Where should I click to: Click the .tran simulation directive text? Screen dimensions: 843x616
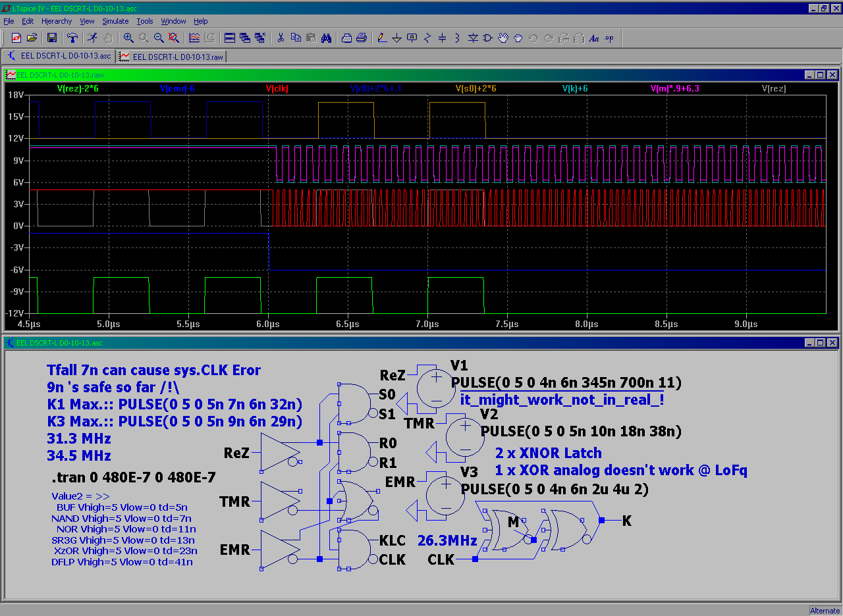(x=133, y=477)
